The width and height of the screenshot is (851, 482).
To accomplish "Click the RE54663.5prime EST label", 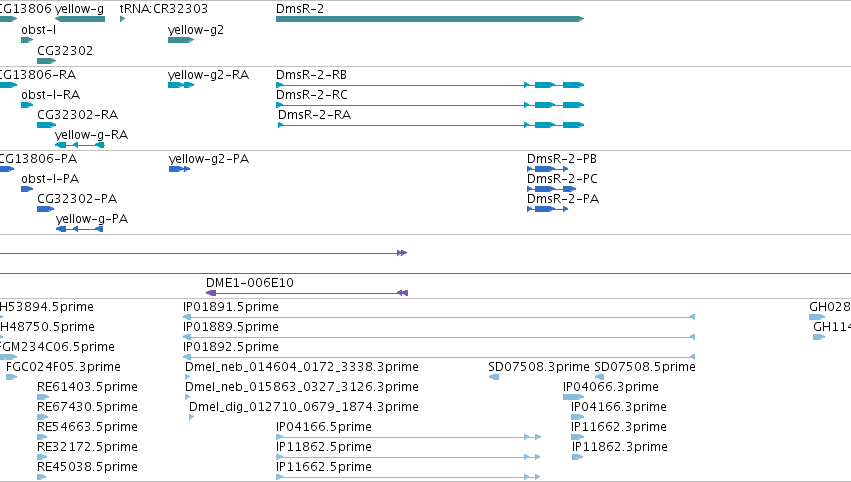I will click(x=87, y=427).
